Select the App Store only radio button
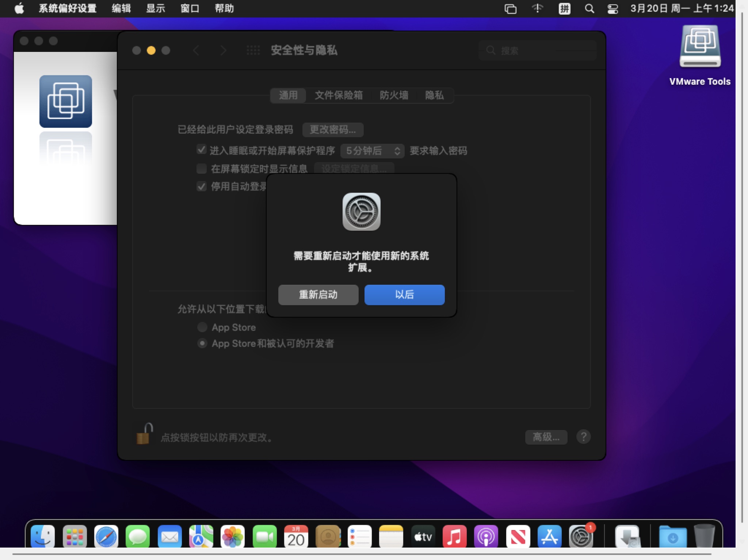The image size is (748, 560). pyautogui.click(x=202, y=327)
